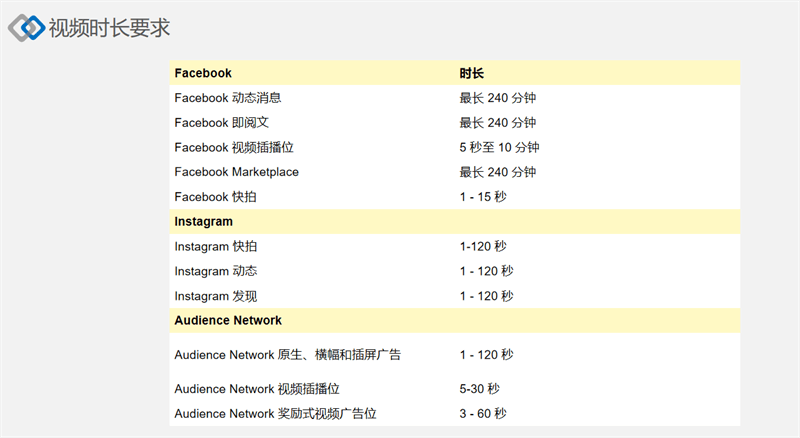Select Audience Network 奖励式视频广告位 row label
Image resolution: width=800 pixels, height=438 pixels.
point(276,413)
